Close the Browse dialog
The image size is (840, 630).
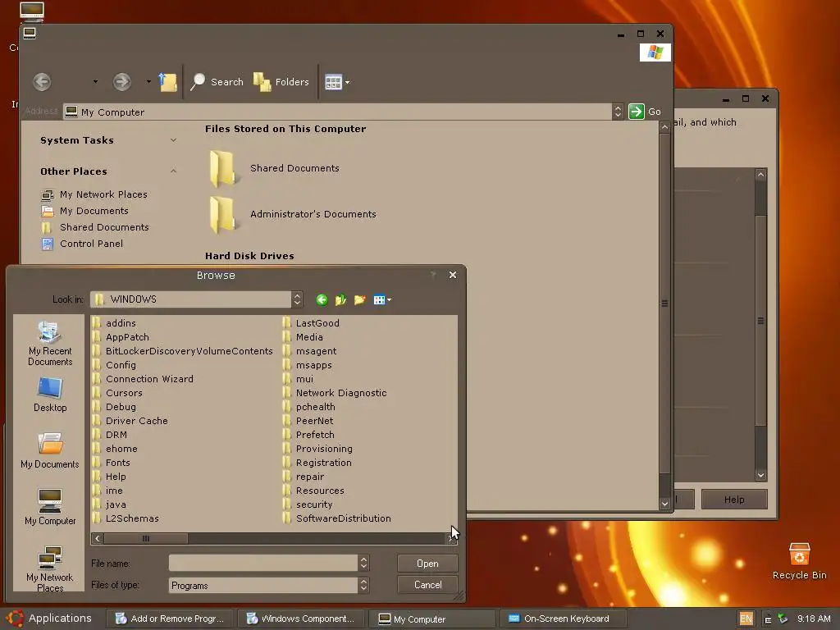(x=453, y=275)
